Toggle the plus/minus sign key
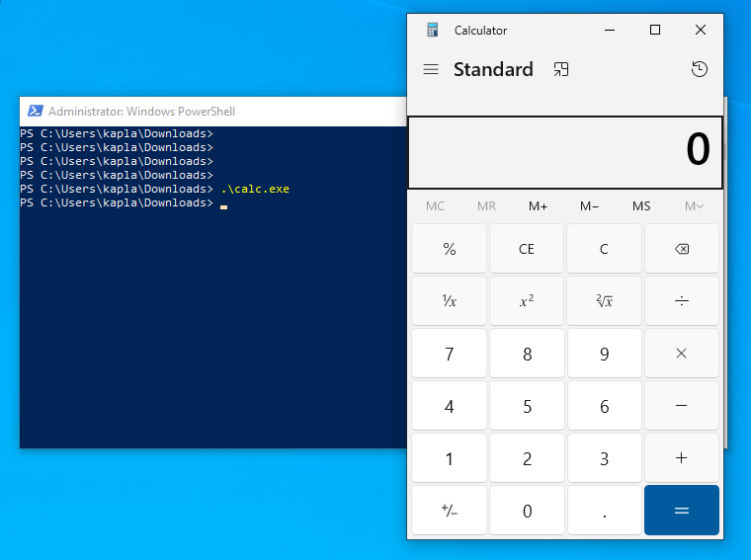This screenshot has height=560, width=751. 450,511
